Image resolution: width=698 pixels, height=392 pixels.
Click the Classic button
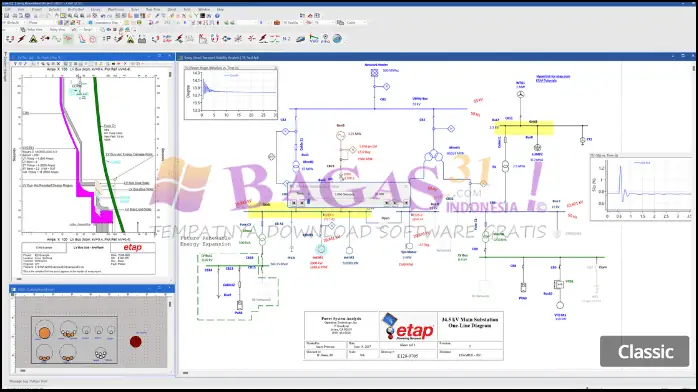click(645, 352)
